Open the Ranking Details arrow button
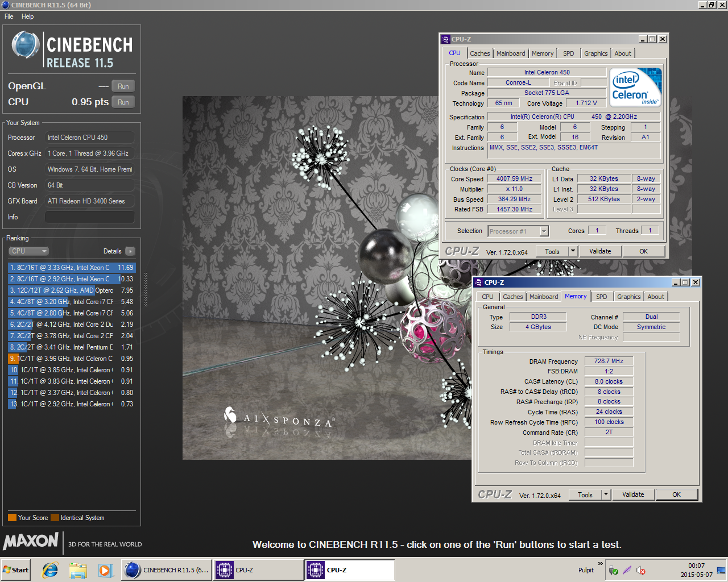 130,251
